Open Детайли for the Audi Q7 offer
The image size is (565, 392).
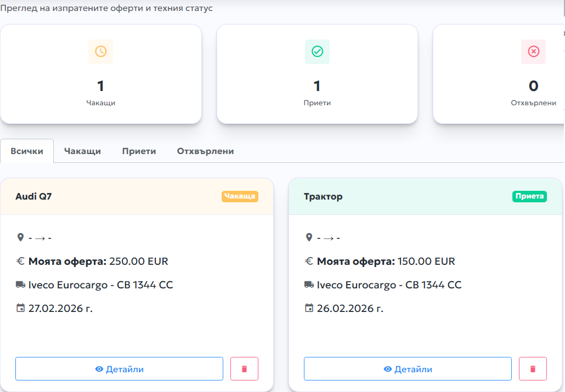coord(119,368)
